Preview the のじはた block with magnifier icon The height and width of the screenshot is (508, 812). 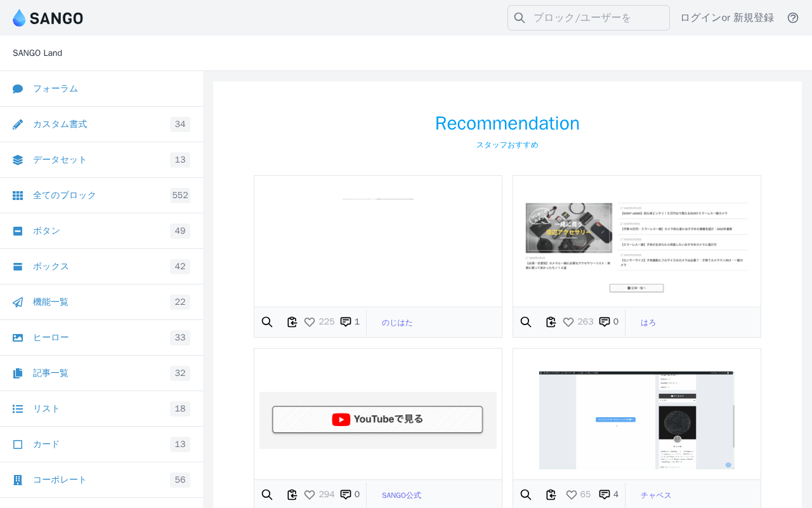point(267,322)
